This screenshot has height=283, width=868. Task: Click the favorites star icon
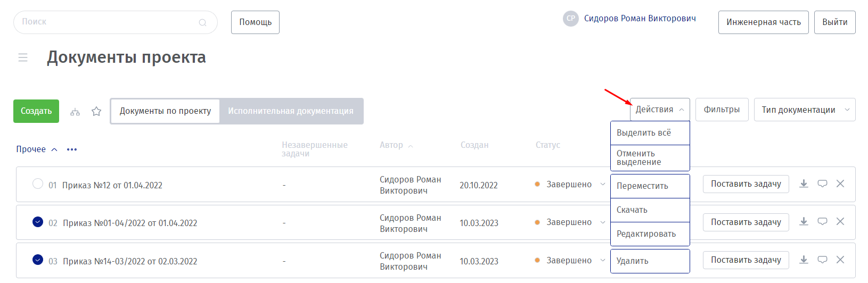click(96, 111)
